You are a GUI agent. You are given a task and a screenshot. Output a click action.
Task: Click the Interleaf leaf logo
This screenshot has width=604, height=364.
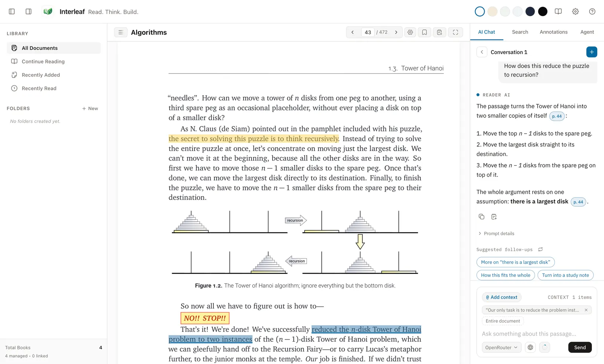[48, 12]
